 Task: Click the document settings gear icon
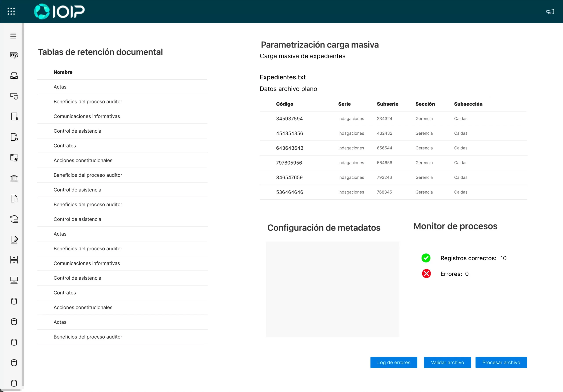tap(14, 137)
